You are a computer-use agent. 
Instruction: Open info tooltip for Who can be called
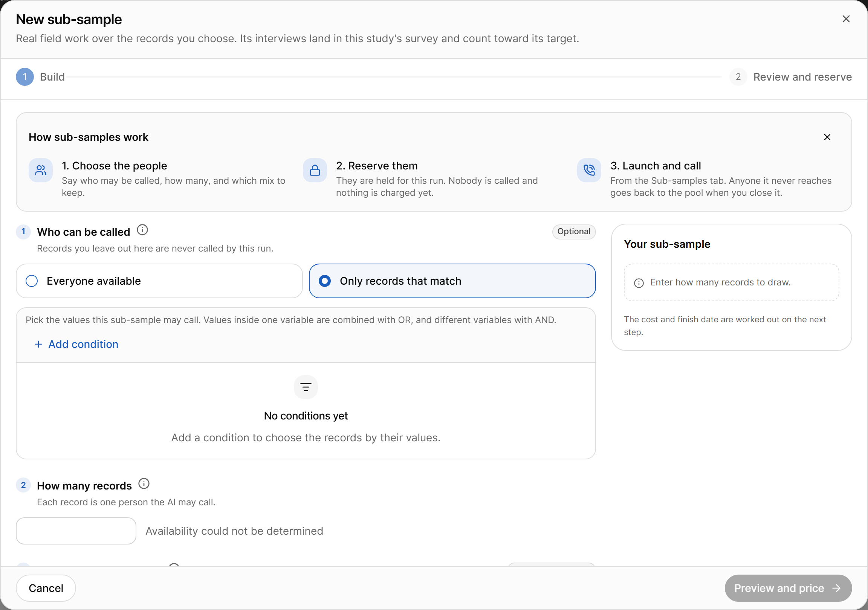(142, 230)
